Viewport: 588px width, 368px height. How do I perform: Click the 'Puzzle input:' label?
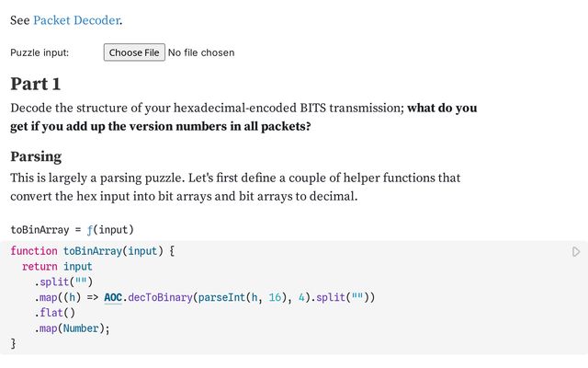click(40, 52)
